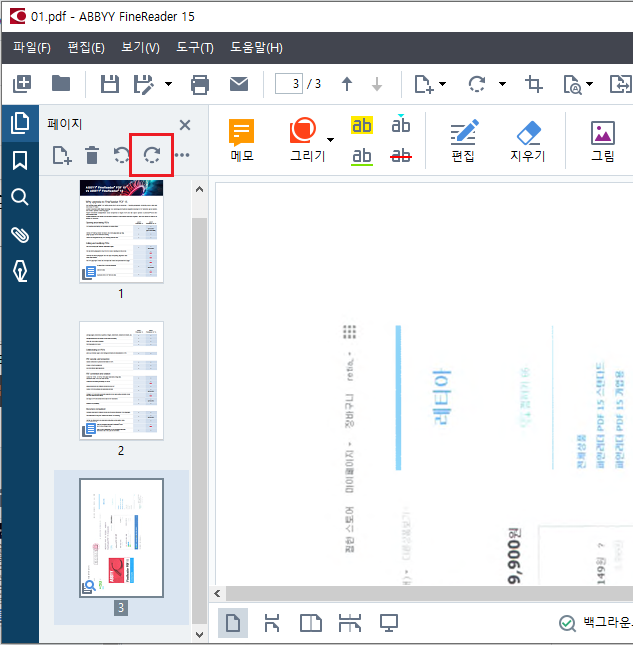Click the 그림 picture tool
The height and width of the screenshot is (645, 633).
[x=603, y=141]
